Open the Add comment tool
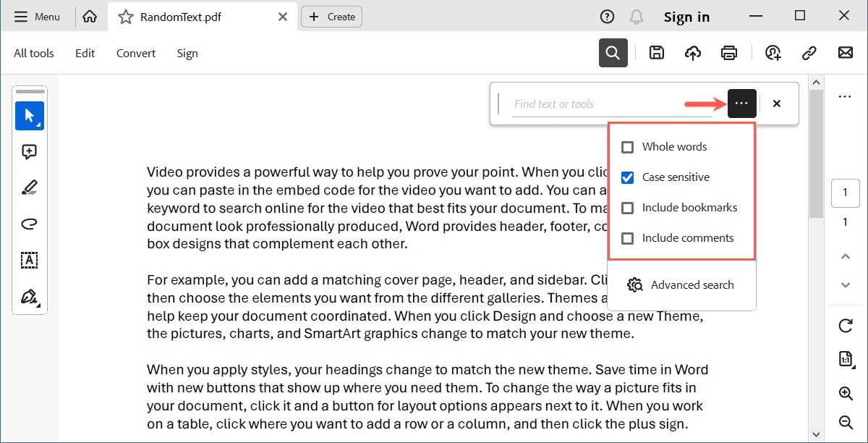This screenshot has height=443, width=868. [x=30, y=151]
